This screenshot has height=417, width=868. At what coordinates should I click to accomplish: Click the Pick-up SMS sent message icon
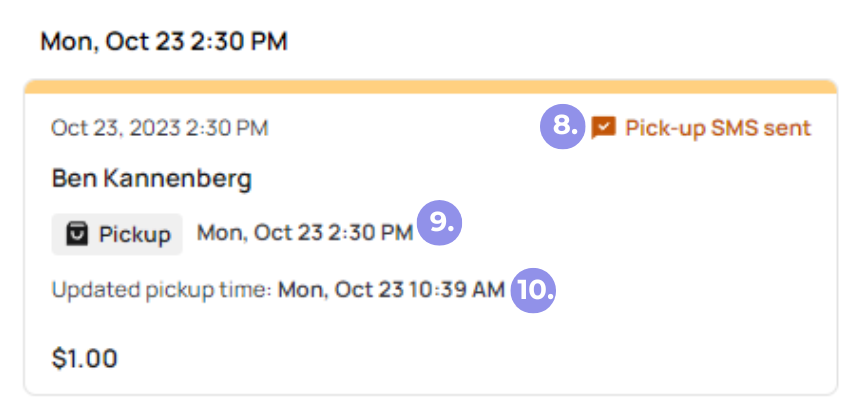[603, 128]
